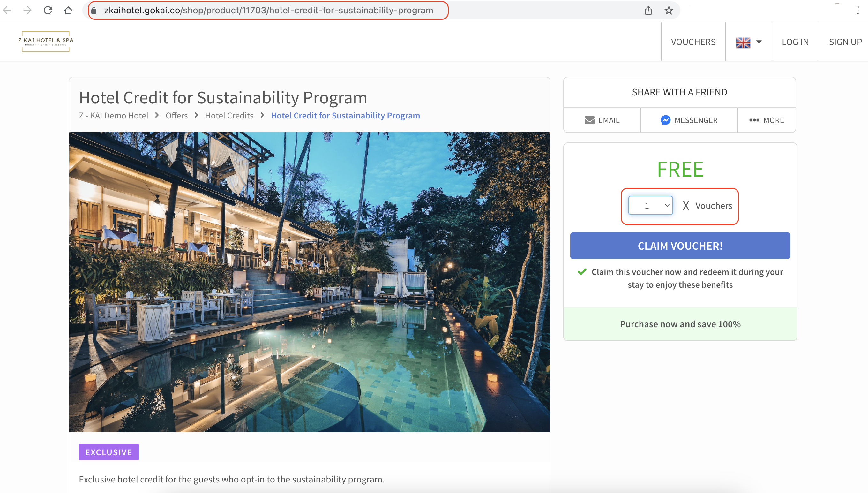Click the browser address bar URL

(x=268, y=11)
